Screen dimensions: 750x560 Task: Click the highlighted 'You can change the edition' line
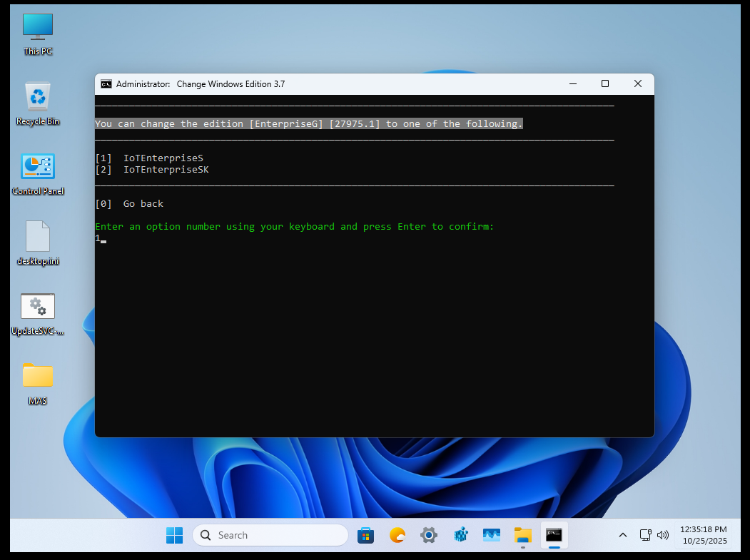[x=308, y=124]
